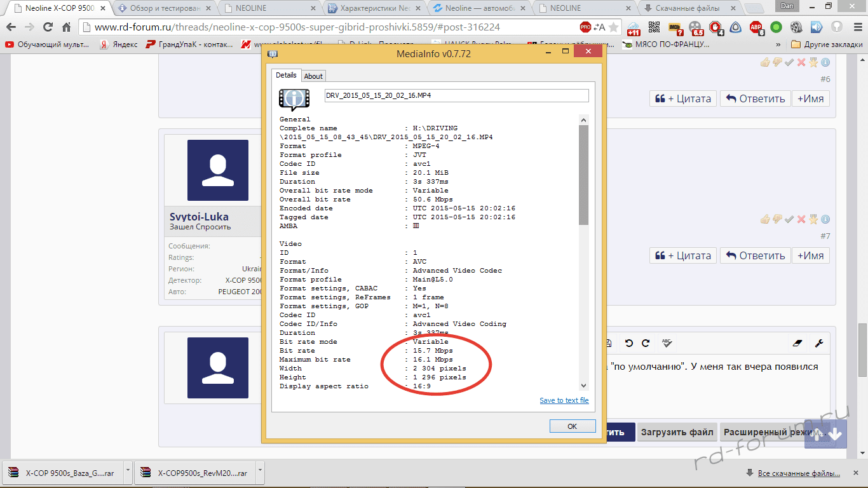Click Загрузить файл button under editor

pyautogui.click(x=678, y=432)
